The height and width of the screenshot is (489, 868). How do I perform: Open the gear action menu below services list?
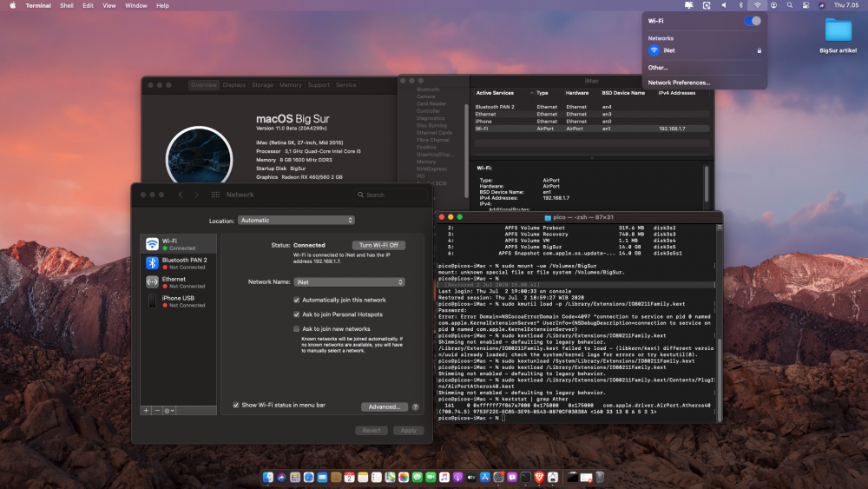tap(169, 411)
